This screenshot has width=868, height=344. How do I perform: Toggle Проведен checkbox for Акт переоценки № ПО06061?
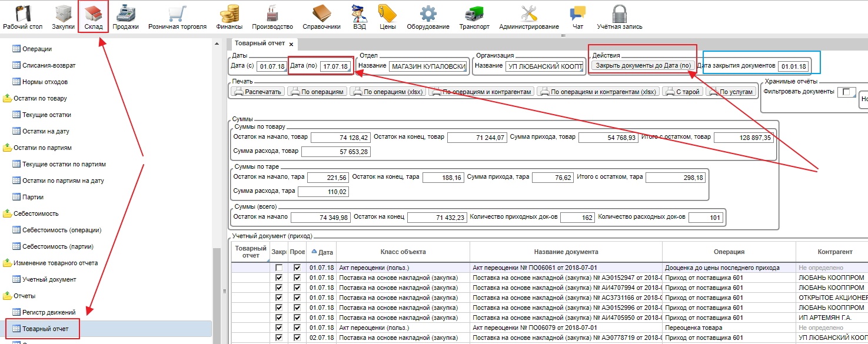point(297,268)
